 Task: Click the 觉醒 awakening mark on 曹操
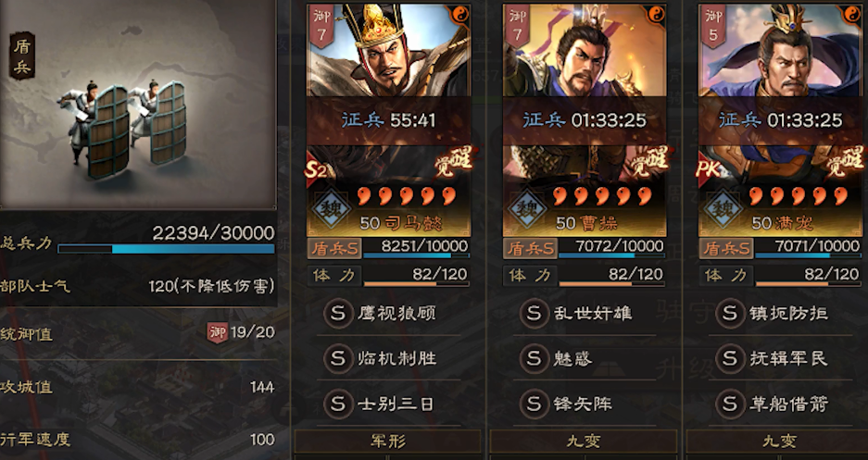tap(648, 161)
